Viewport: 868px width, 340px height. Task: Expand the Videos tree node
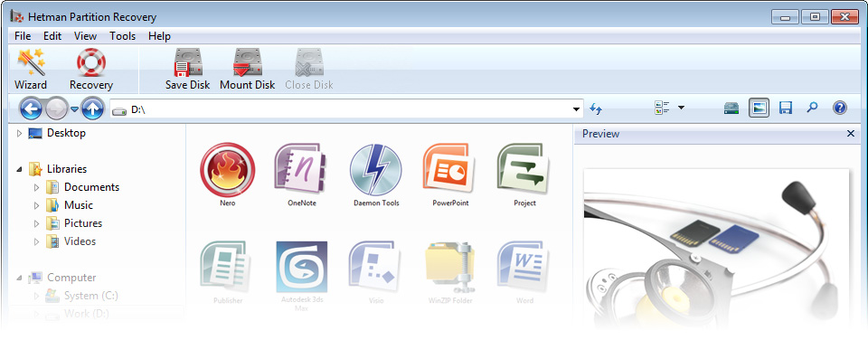(36, 241)
